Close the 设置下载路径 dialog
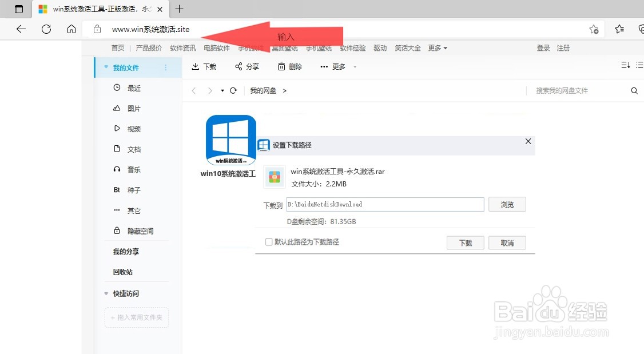Viewport: 644px width, 354px height. pyautogui.click(x=528, y=141)
